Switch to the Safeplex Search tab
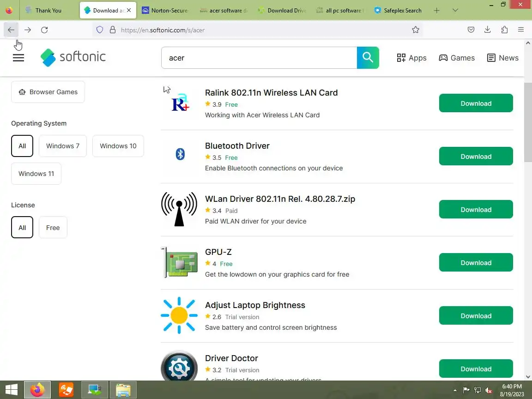The image size is (532, 399). point(399,11)
